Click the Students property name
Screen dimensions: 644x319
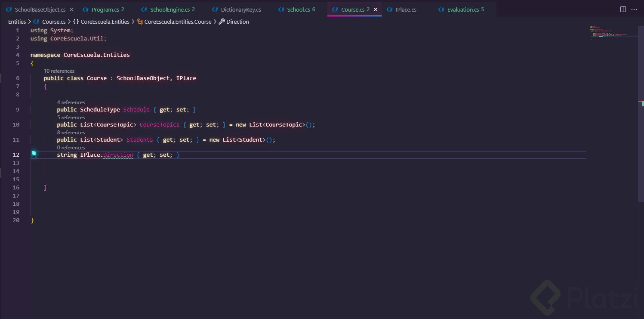pos(140,140)
